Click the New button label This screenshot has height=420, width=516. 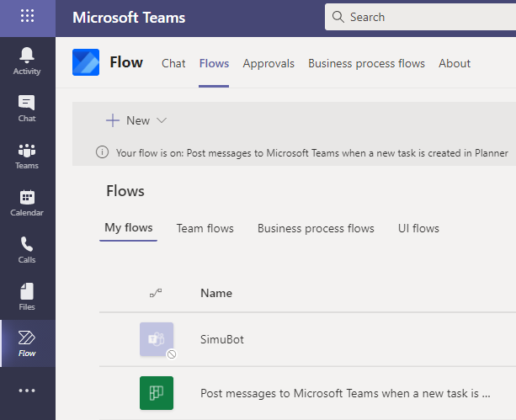[138, 120]
